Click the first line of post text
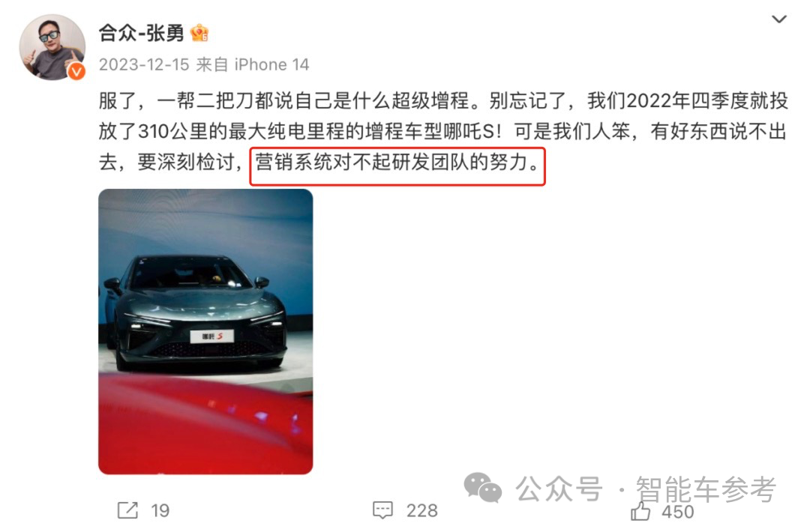This screenshot has height=532, width=810. pyautogui.click(x=443, y=100)
